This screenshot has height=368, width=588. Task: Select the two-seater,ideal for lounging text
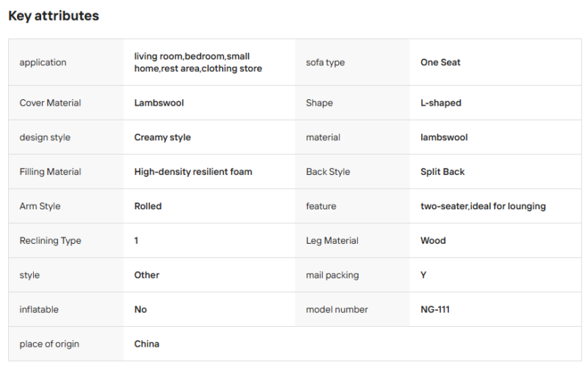483,206
